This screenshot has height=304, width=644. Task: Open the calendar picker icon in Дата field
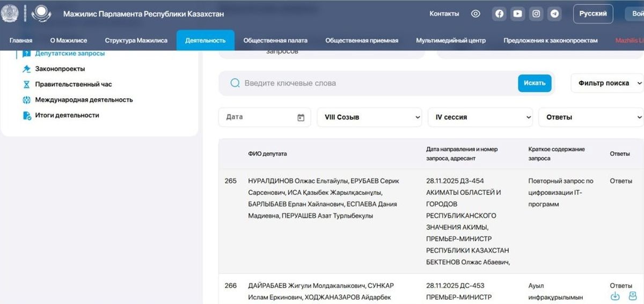click(301, 117)
